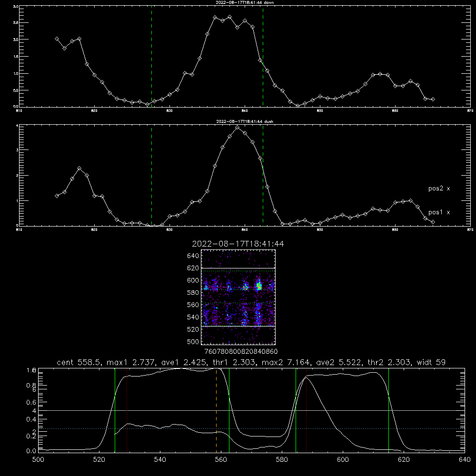Click the 'widt 59' value in the stats header
476x476 pixels.
tap(431, 362)
